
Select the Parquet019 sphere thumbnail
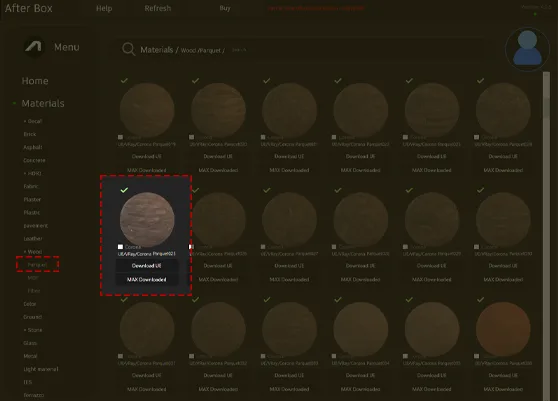(x=147, y=110)
